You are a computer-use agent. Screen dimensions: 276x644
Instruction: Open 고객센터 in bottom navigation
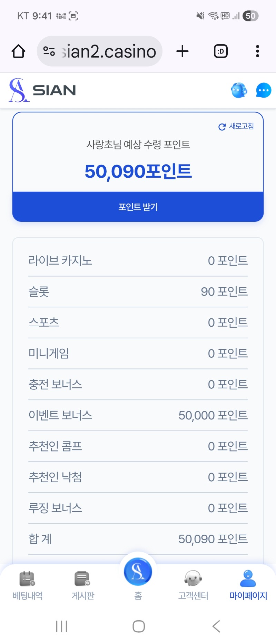tap(193, 585)
